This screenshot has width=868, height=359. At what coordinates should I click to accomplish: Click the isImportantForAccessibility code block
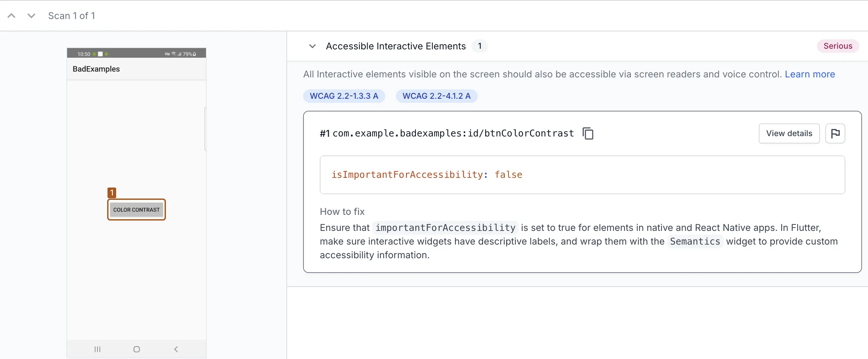[x=582, y=174]
